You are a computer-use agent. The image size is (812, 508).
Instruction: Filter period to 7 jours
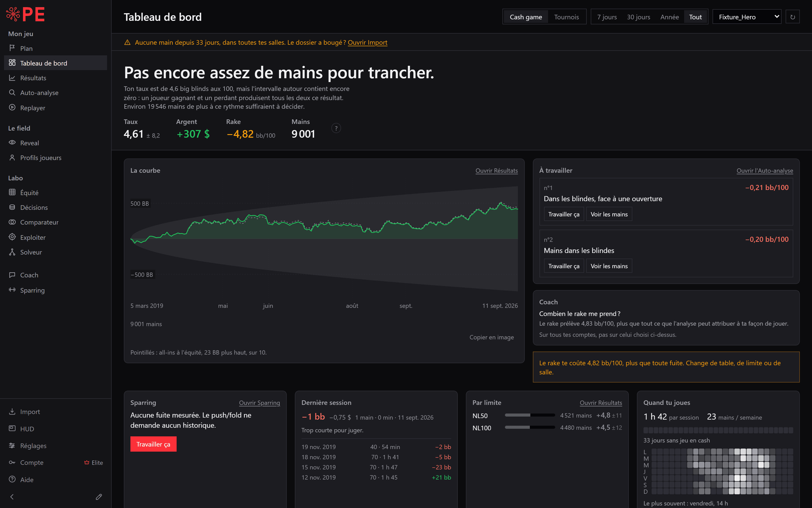coord(607,17)
